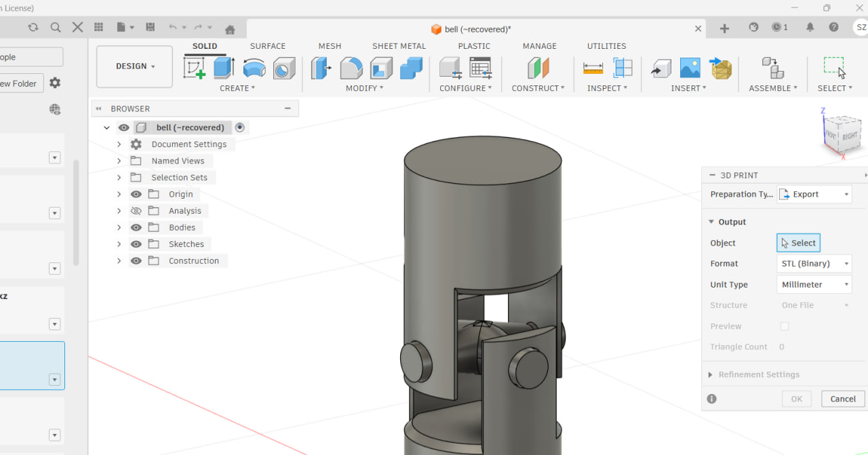Toggle visibility of the Sketches folder
Screen dimensions: 868x455
pyautogui.click(x=136, y=244)
